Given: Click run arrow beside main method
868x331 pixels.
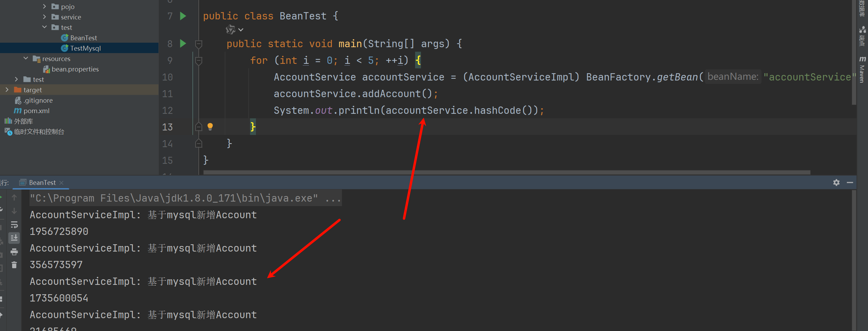Looking at the screenshot, I should point(183,44).
